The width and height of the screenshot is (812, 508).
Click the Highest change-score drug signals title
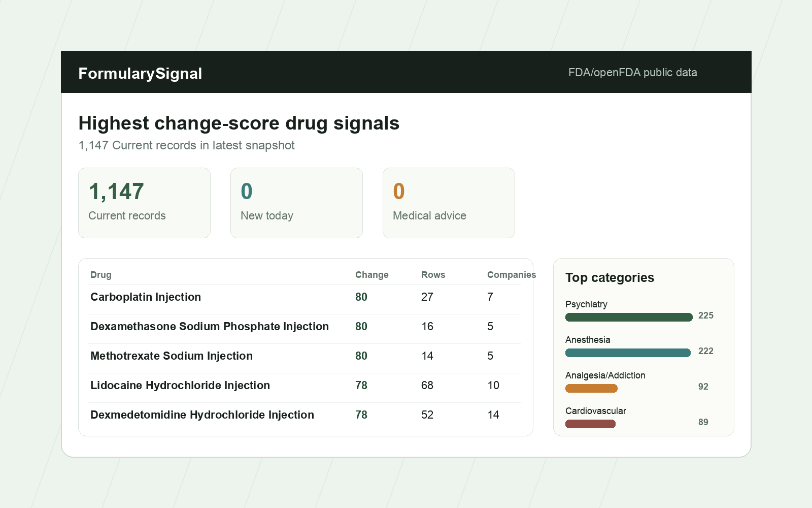239,123
